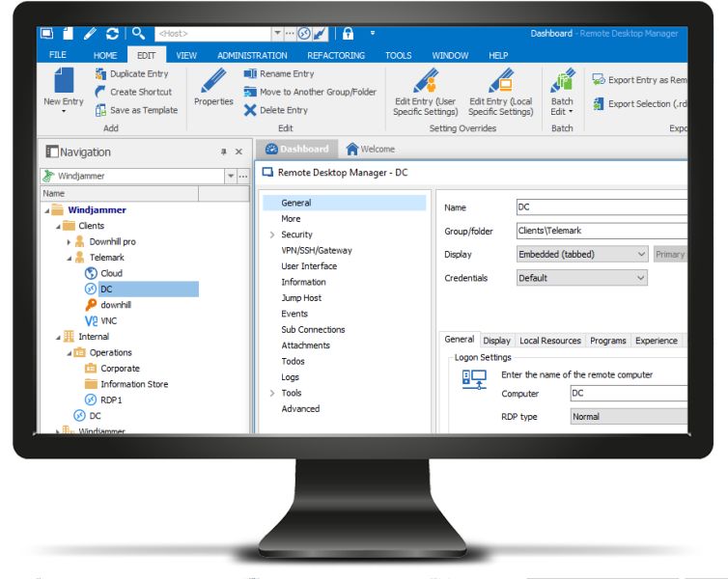Click the refresh icon in quick access toolbar
Image resolution: width=728 pixels, height=579 pixels.
[112, 34]
